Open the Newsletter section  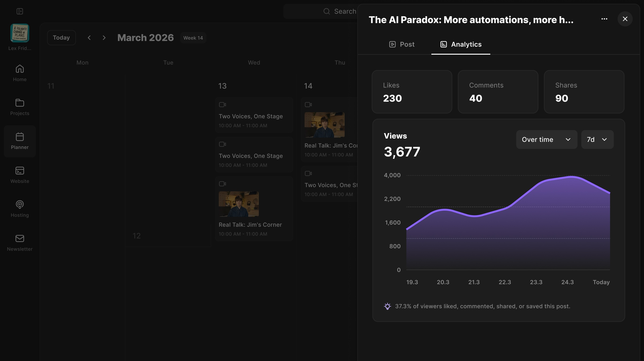click(x=20, y=243)
